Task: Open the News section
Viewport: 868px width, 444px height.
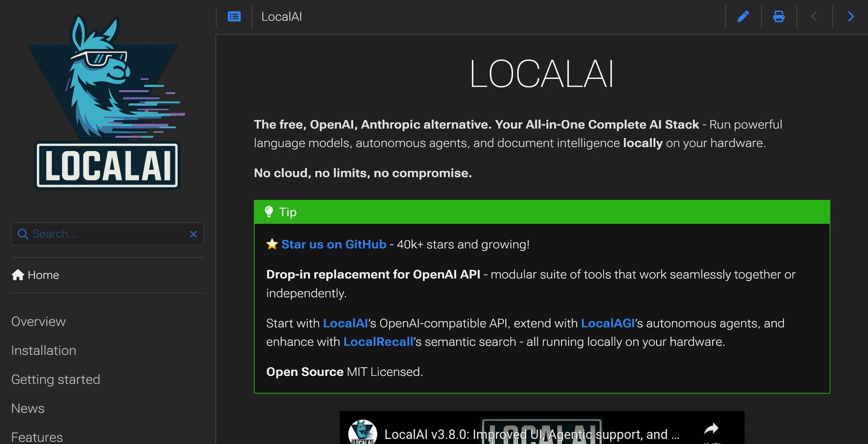Action: point(27,408)
